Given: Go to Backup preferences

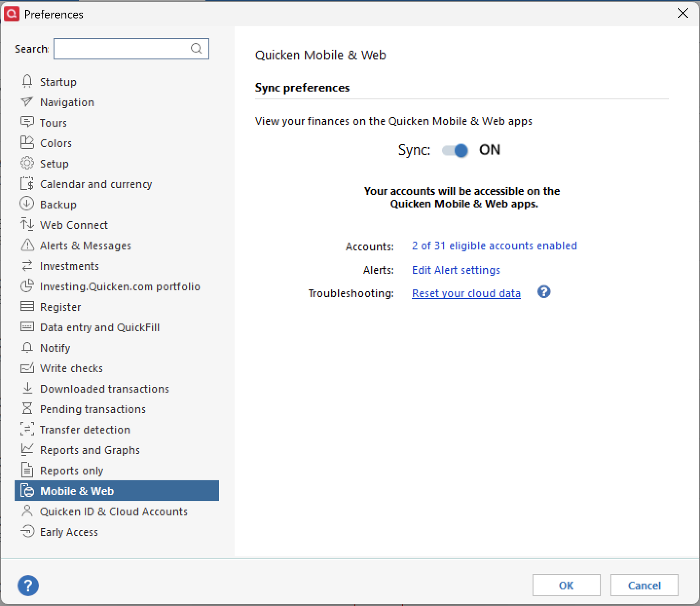Looking at the screenshot, I should 58,205.
